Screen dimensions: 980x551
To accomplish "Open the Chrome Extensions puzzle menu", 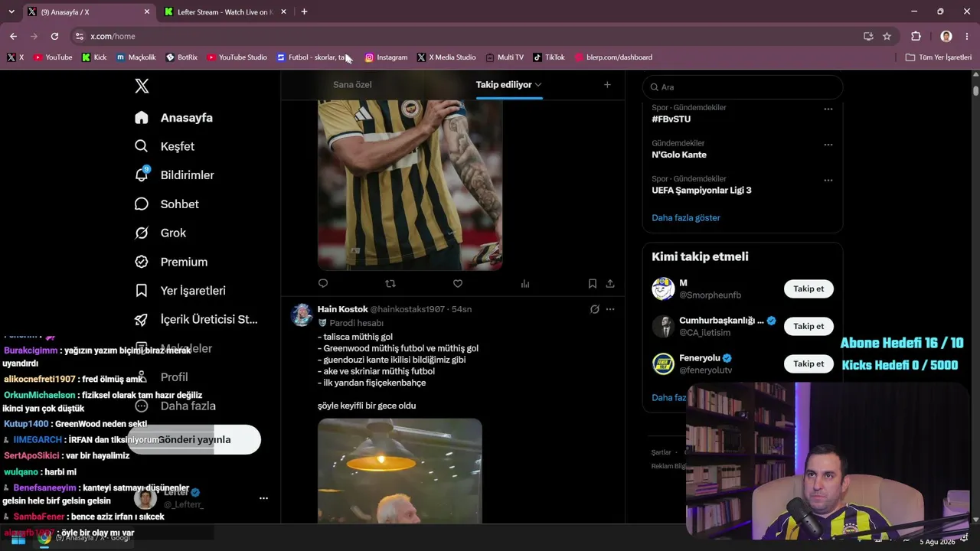I will pyautogui.click(x=916, y=36).
